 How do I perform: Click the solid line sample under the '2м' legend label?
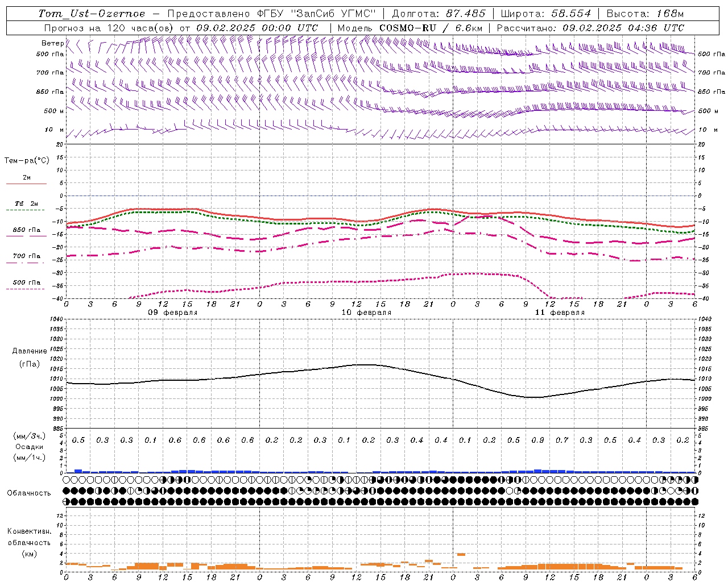pyautogui.click(x=26, y=184)
